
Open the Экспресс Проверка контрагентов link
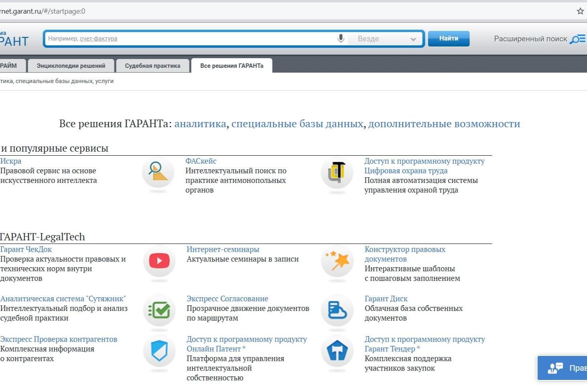pyautogui.click(x=59, y=339)
